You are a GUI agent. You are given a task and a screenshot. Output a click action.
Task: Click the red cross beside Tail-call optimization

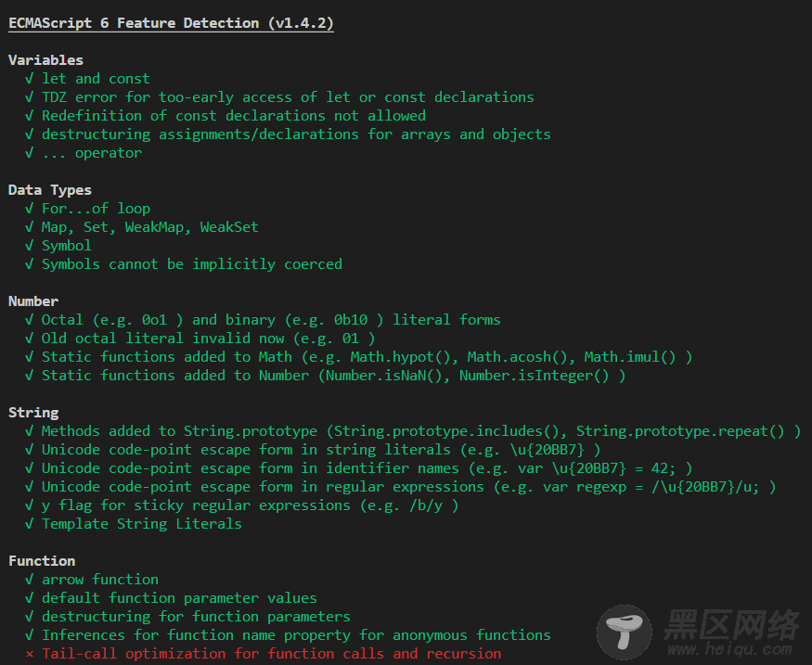pos(30,654)
